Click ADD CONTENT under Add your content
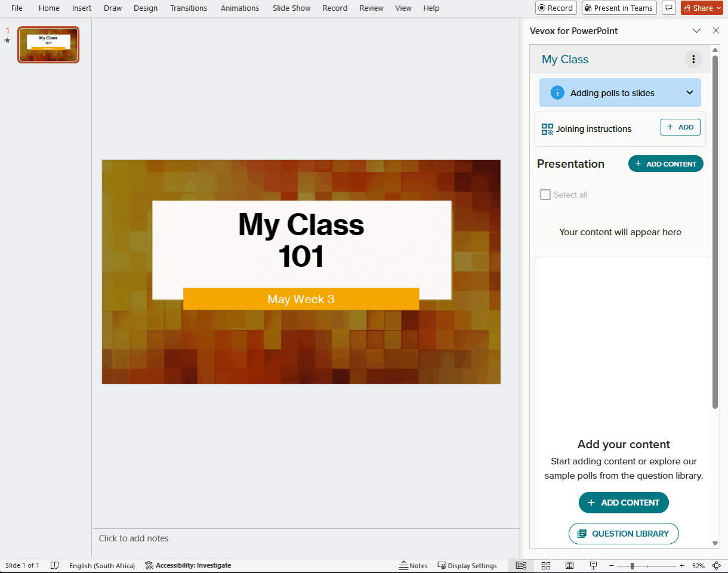The height and width of the screenshot is (573, 728). point(624,503)
